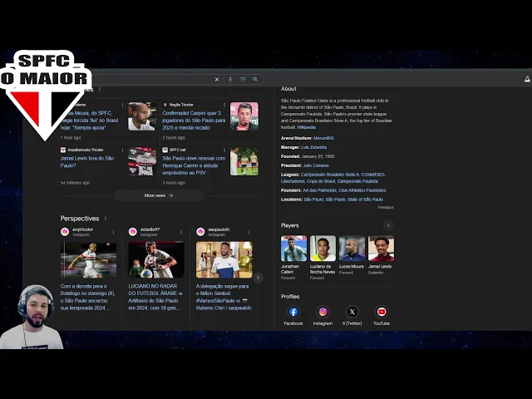Image resolution: width=532 pixels, height=399 pixels.
Task: Open Copa do Brasil league link
Action: pos(321,181)
